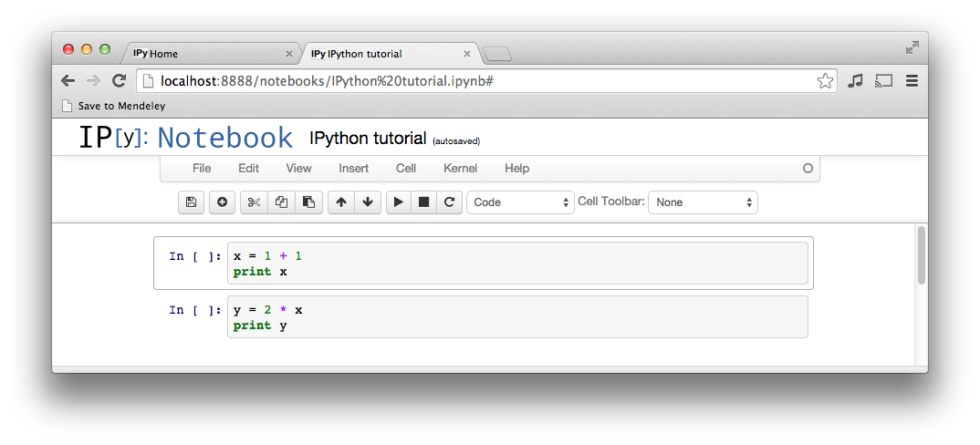Move selected cell up with arrow
The height and width of the screenshot is (445, 980).
[x=341, y=202]
